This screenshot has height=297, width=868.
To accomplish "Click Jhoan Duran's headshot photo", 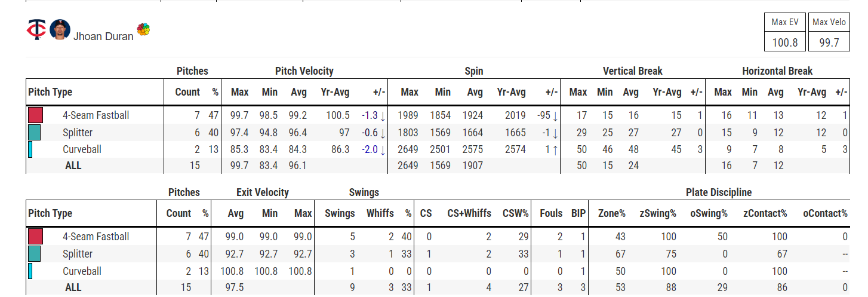I will 60,30.
